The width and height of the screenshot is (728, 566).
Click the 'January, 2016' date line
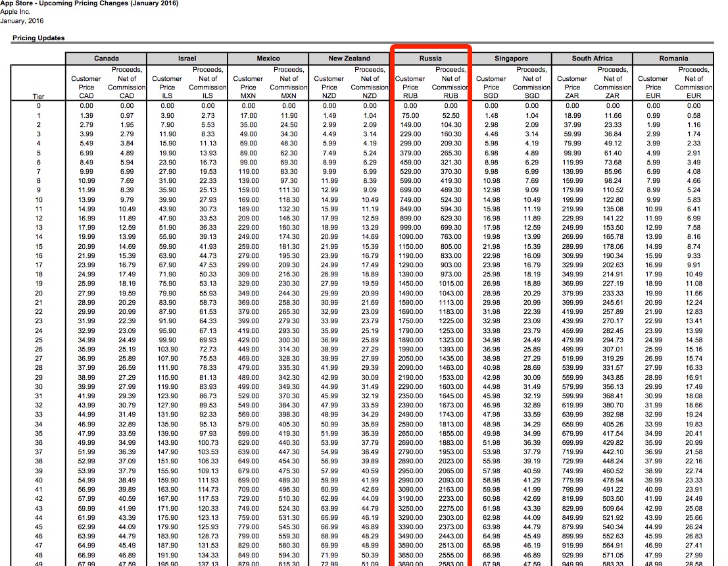[22, 21]
